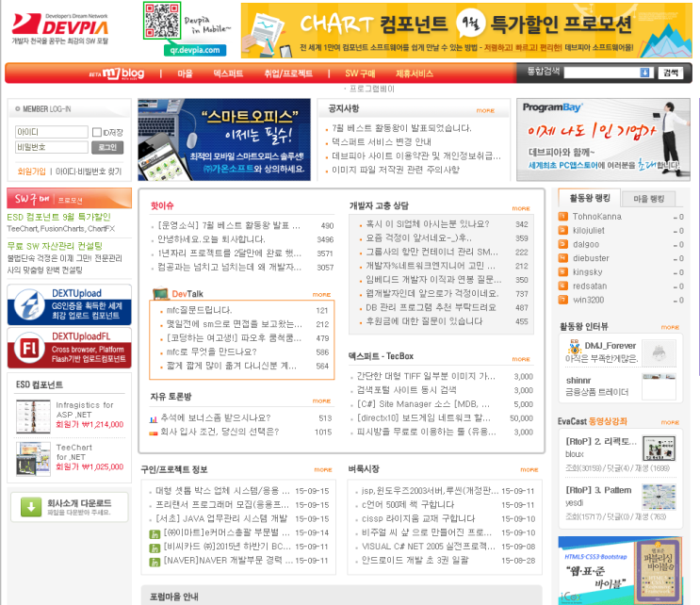The width and height of the screenshot is (700, 605).
Task: Click more next to 덱스퍼트 - TecBox
Action: click(521, 359)
